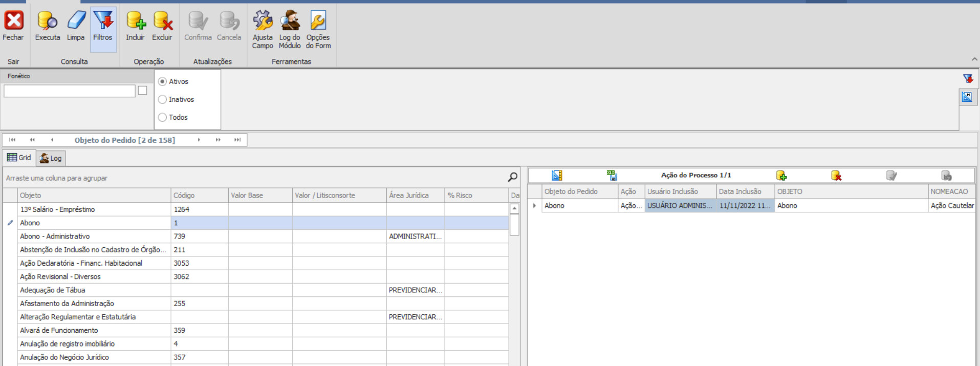Select the Ativos radio button

pyautogui.click(x=162, y=81)
